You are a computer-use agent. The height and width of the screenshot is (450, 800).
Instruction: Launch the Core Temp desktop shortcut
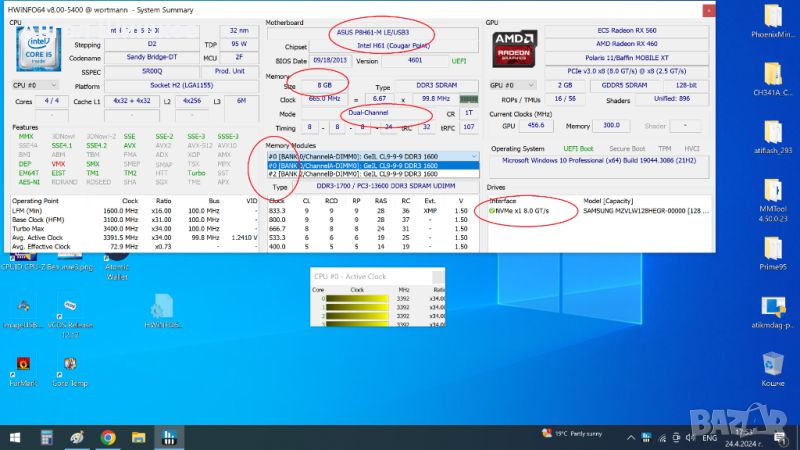(70, 371)
